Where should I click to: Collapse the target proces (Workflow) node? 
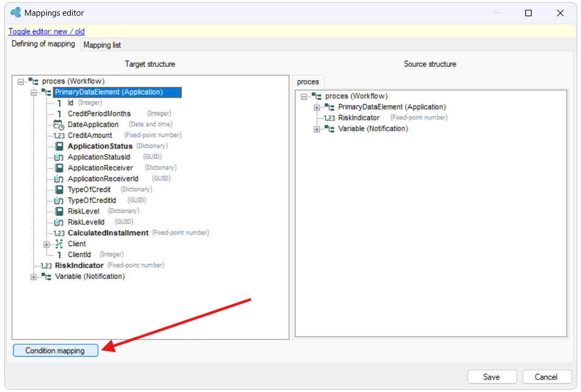[21, 81]
